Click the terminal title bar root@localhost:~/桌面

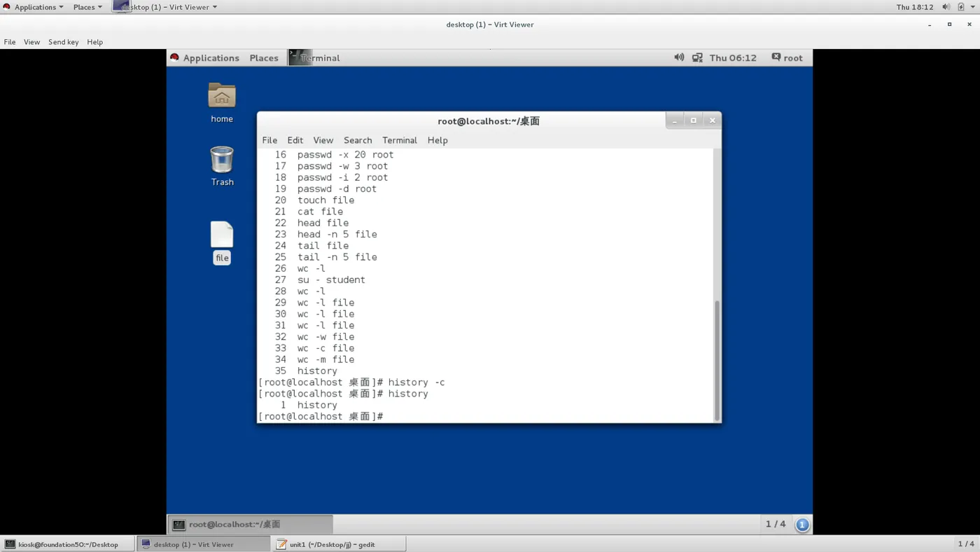[489, 121]
